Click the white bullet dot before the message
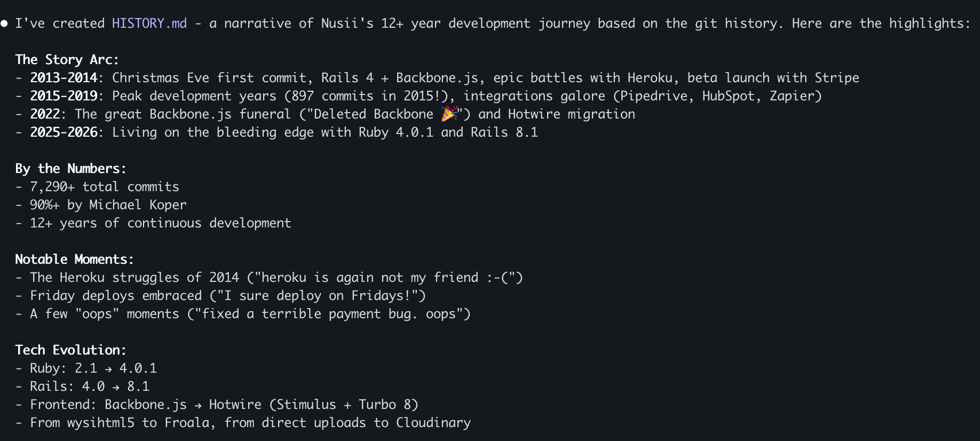Screen dimensions: 980x441 pyautogui.click(x=4, y=23)
